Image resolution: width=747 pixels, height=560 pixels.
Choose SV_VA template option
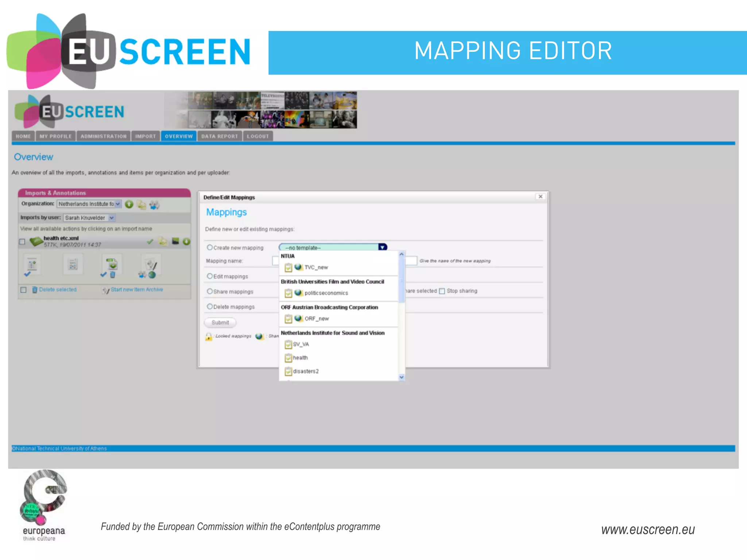pos(301,344)
